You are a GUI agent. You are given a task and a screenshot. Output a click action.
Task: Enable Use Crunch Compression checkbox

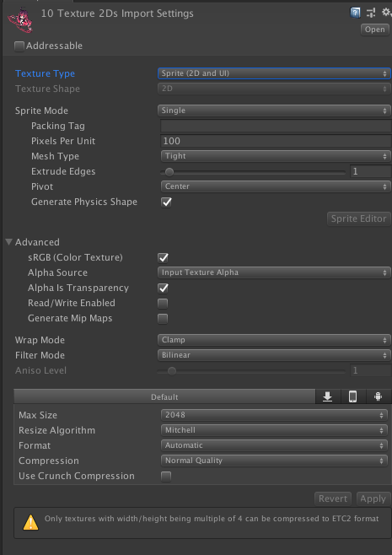tap(166, 477)
